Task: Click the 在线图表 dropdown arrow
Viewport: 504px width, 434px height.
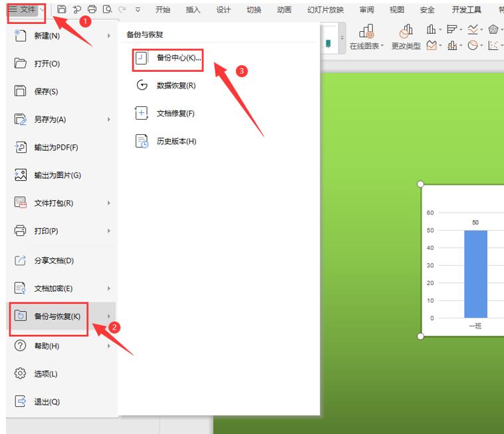Action: coord(382,46)
